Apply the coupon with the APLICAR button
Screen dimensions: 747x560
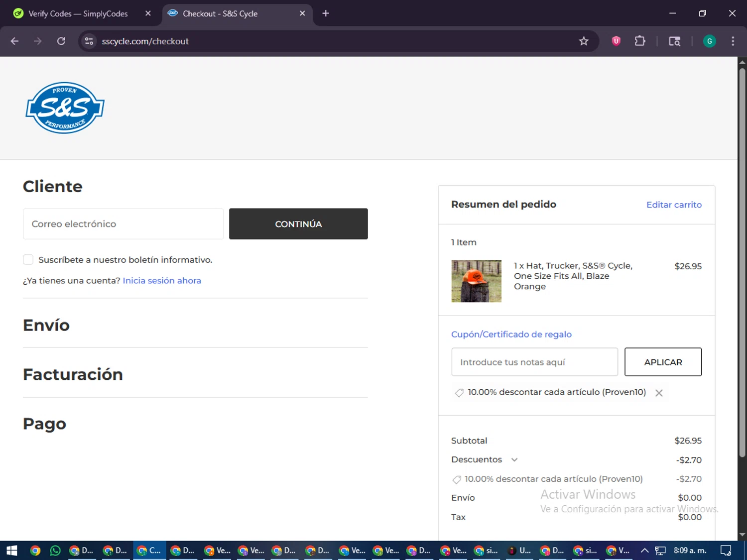click(x=663, y=362)
